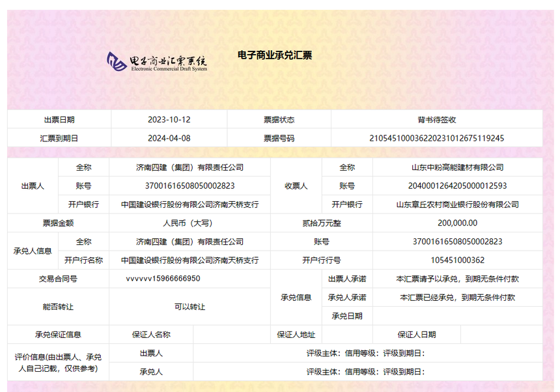This screenshot has width=560, height=392.
Task: Select text 本汇票已经承兑，到期无条件付款
Action: point(458,297)
